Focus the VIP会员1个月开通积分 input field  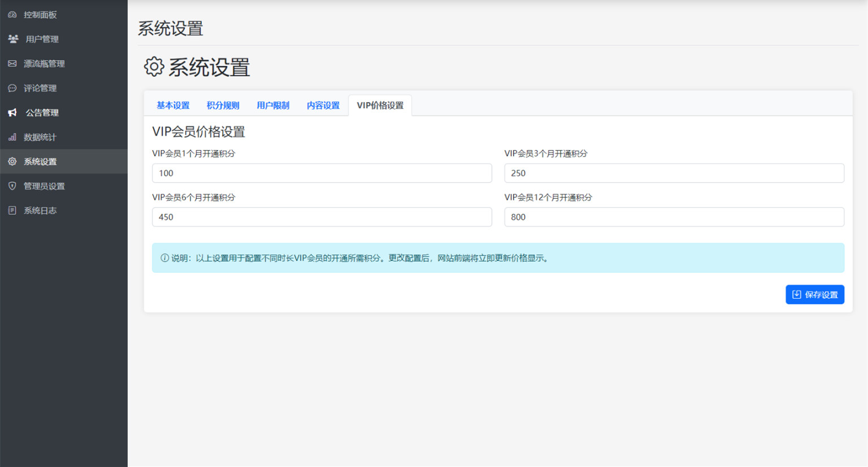click(322, 173)
